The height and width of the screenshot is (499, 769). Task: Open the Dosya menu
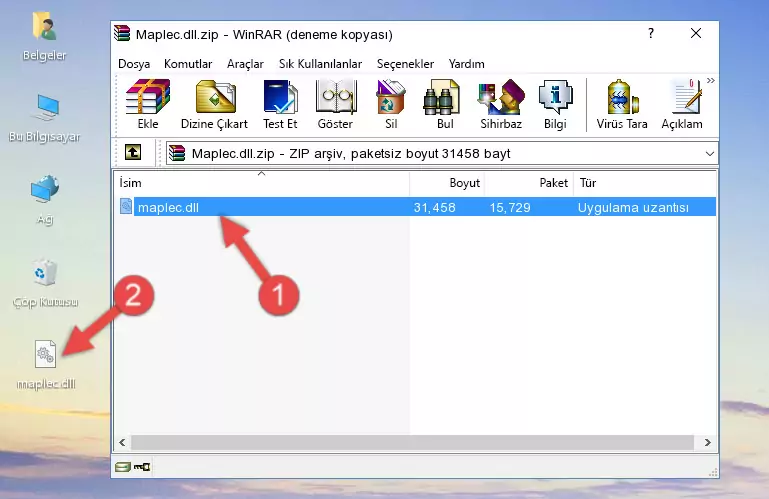click(x=134, y=64)
